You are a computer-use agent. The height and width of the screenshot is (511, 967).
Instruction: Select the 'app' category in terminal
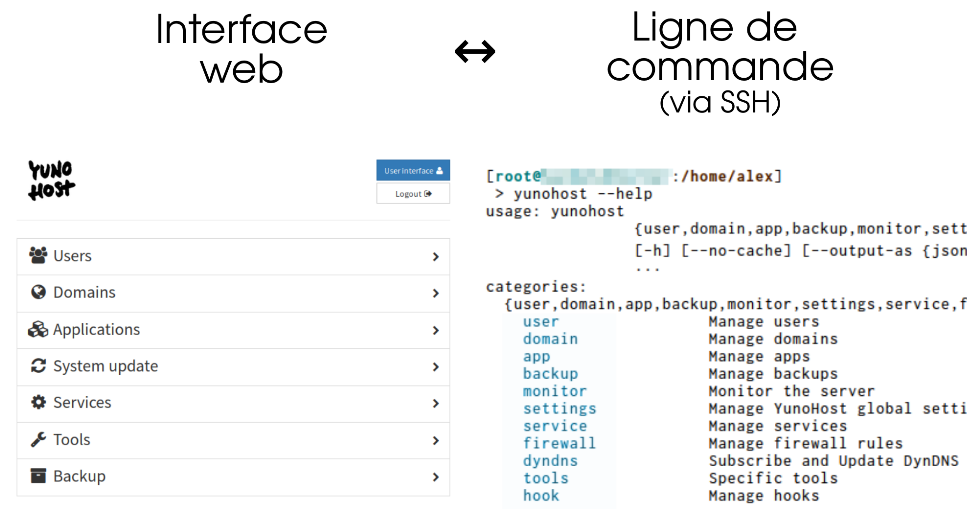pos(537,357)
